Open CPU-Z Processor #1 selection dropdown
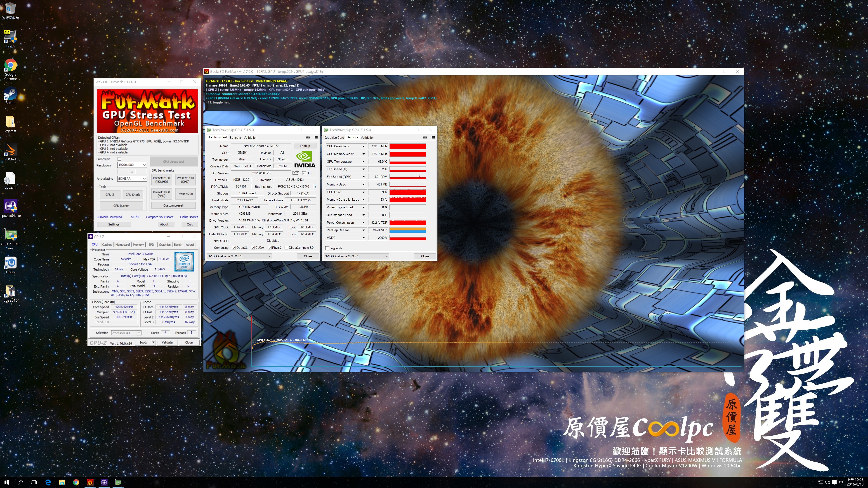868x488 pixels. [x=126, y=333]
